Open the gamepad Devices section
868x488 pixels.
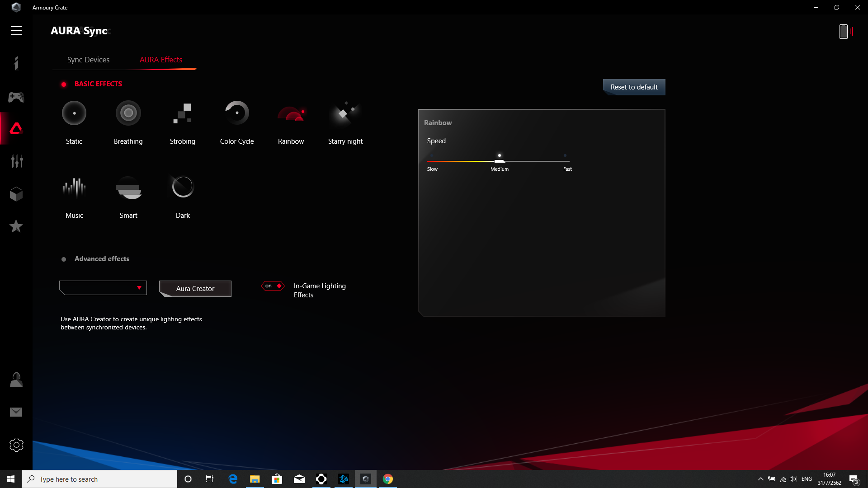pos(16,97)
